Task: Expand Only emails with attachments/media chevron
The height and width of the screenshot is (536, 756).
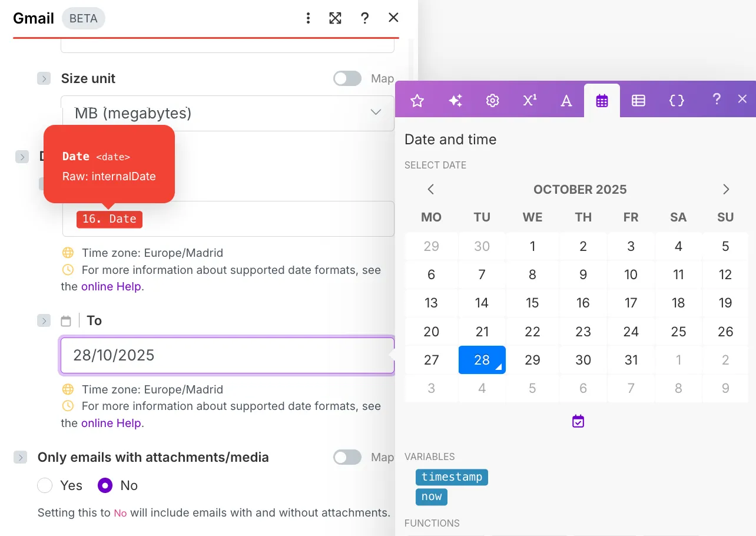Action: coord(21,457)
